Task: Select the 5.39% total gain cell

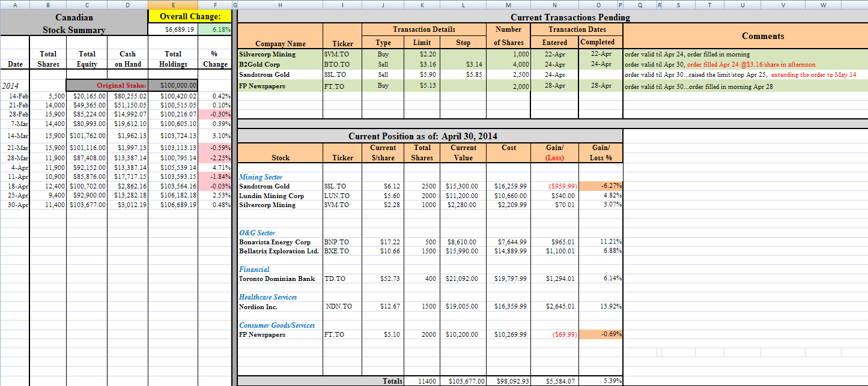Action: point(601,381)
